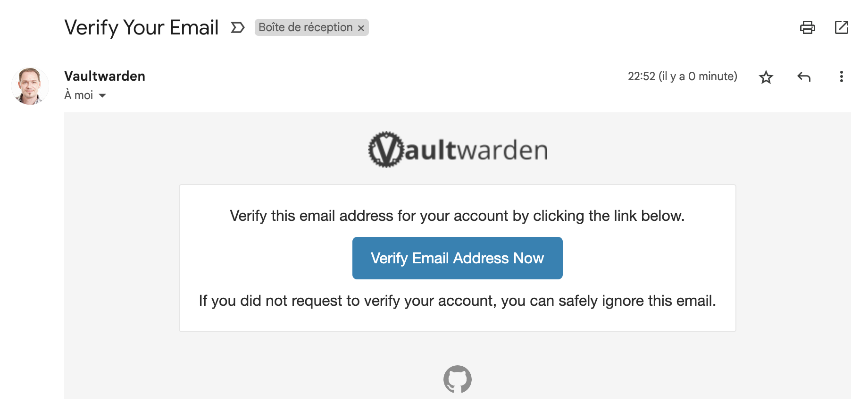
Task: Click the À moi recipient text
Action: tap(79, 95)
